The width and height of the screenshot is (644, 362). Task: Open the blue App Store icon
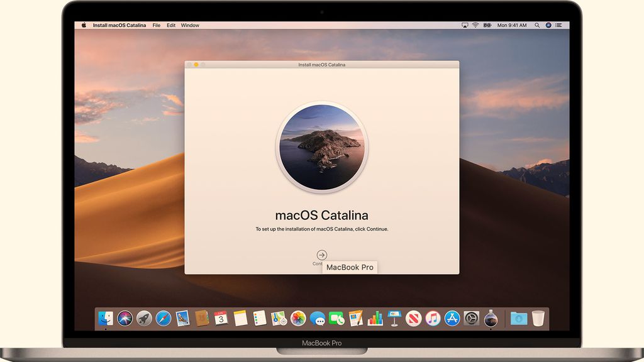click(452, 318)
